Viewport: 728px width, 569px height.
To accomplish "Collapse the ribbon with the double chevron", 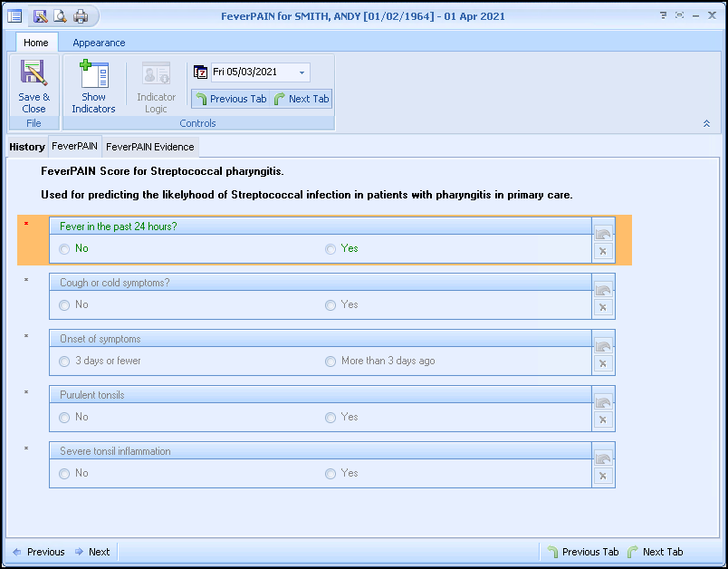I will [x=706, y=123].
